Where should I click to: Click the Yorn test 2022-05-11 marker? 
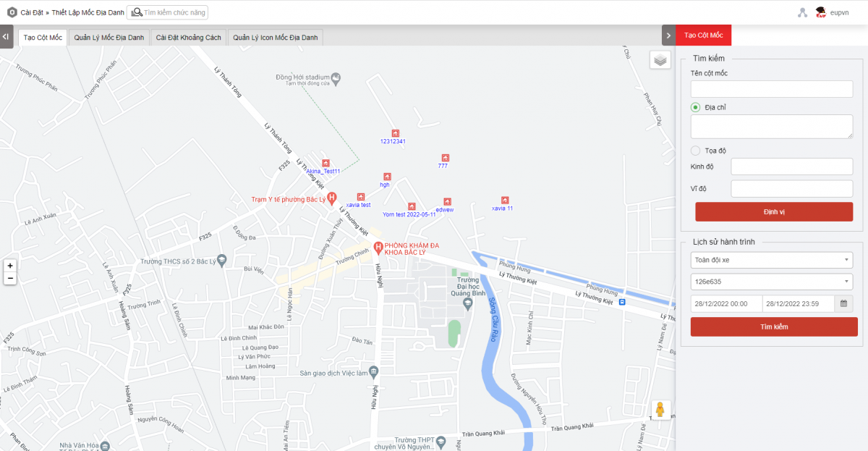pos(412,206)
